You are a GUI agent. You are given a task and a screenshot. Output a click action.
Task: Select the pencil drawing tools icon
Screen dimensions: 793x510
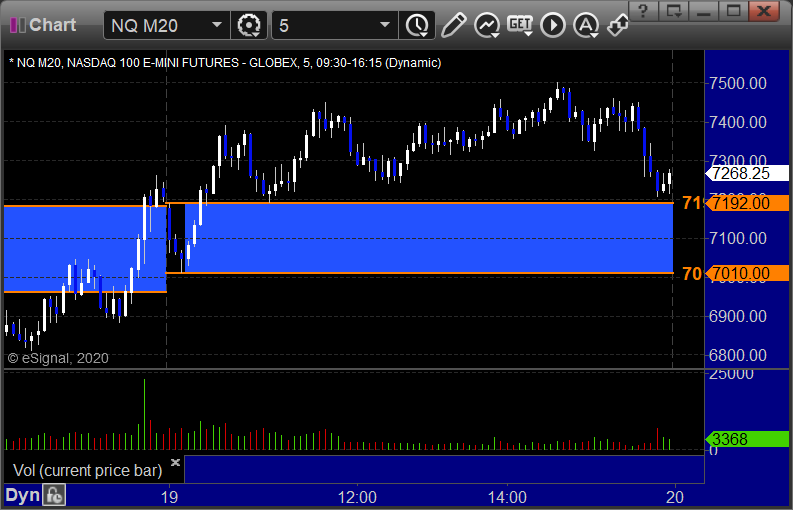coord(453,25)
